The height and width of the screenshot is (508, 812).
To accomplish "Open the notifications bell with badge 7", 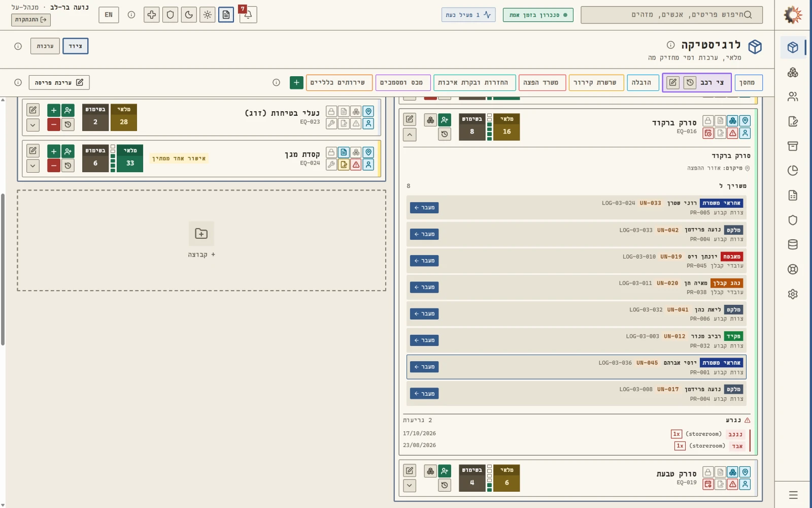I will click(248, 15).
